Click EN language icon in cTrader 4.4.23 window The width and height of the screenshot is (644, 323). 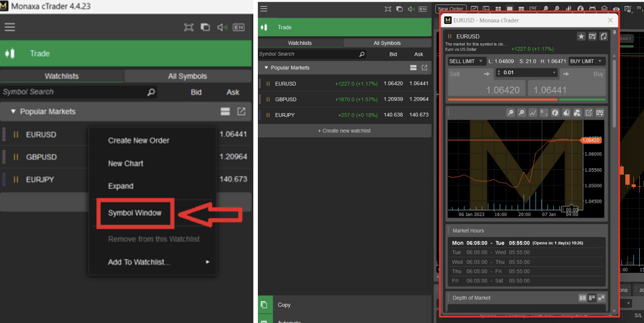(x=239, y=27)
